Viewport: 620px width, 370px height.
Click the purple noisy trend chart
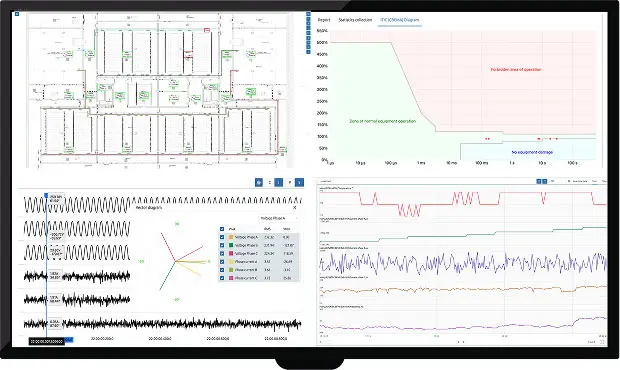point(463,263)
